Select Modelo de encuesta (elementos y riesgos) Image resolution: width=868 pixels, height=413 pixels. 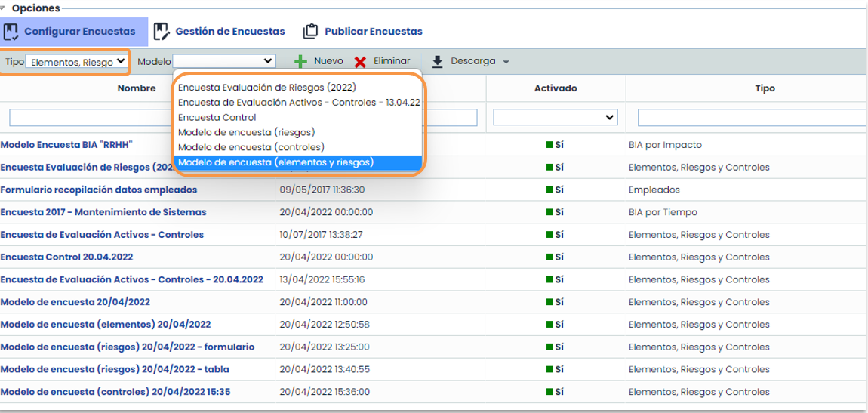coord(275,162)
